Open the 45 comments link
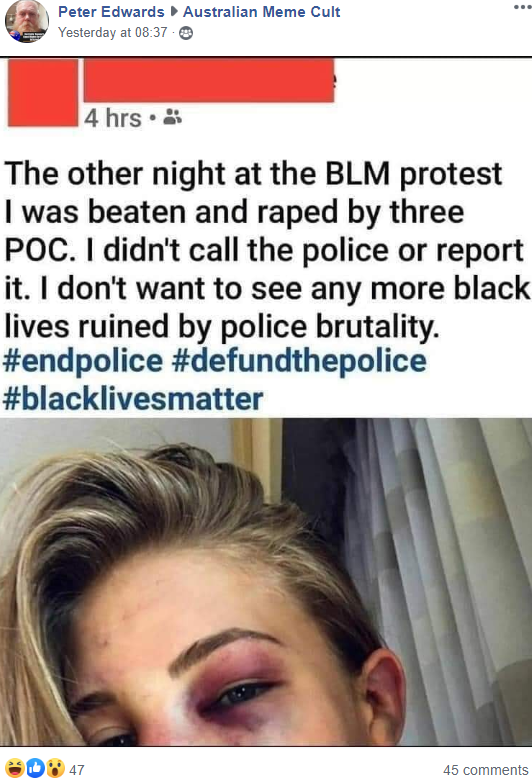 [x=486, y=770]
